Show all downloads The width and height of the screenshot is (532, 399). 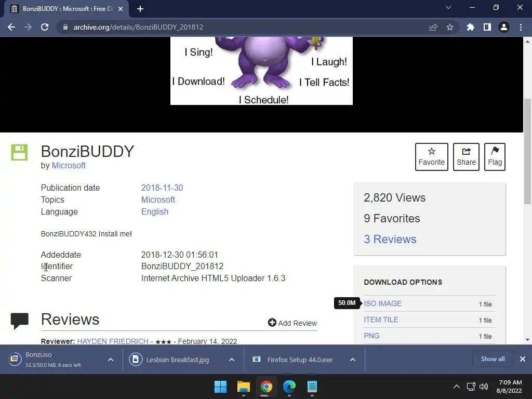[493, 359]
